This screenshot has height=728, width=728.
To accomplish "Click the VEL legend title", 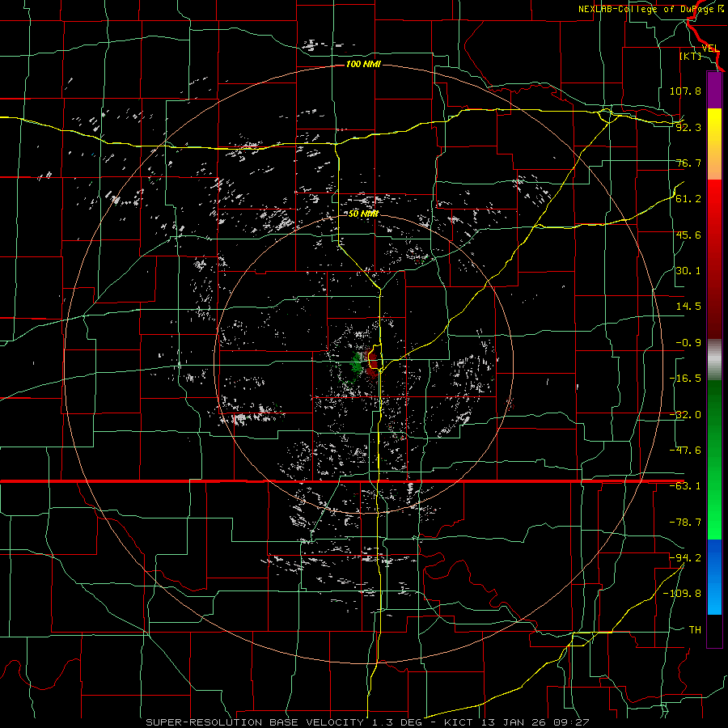I will 710,49.
